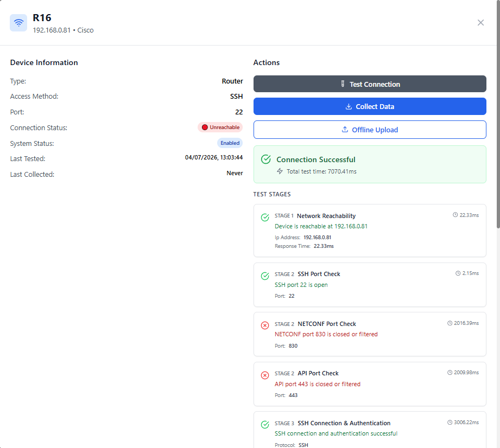Click the Network Reachability stage title
The height and width of the screenshot is (448, 500).
(x=326, y=216)
